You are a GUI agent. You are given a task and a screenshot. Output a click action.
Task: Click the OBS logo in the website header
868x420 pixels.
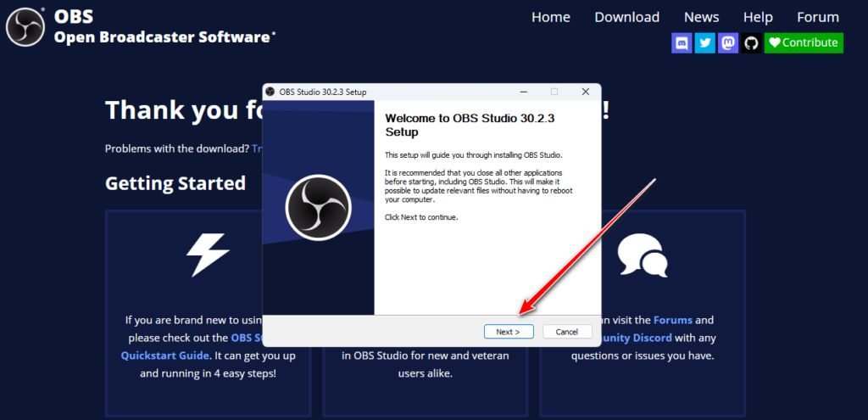point(25,26)
